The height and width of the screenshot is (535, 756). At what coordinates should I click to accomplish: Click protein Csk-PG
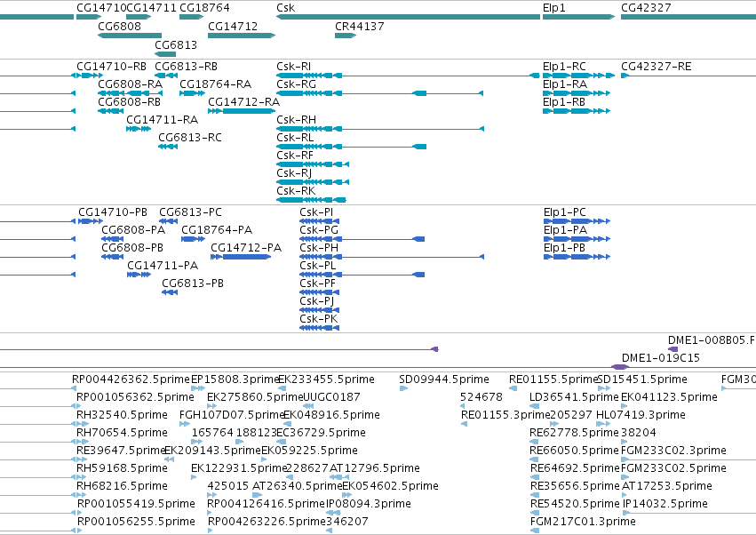319,230
